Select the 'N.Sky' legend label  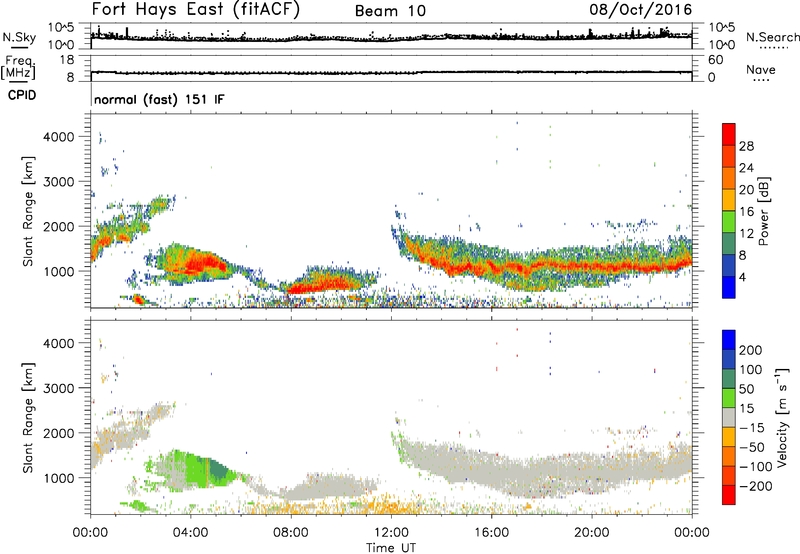coord(19,37)
